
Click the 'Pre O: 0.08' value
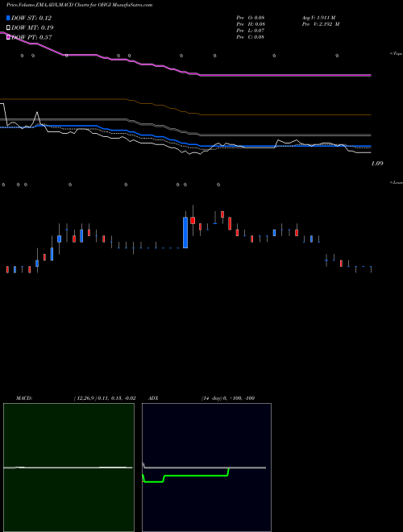click(251, 18)
